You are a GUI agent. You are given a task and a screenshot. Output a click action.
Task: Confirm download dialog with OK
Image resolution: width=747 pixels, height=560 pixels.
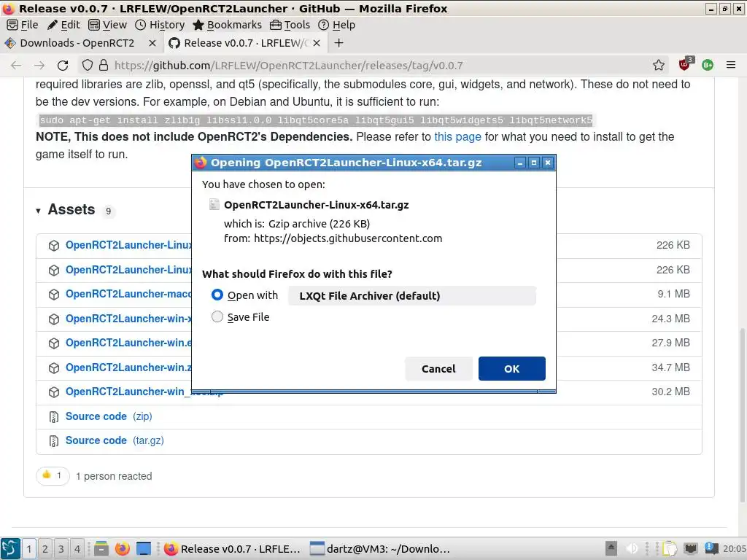click(511, 368)
